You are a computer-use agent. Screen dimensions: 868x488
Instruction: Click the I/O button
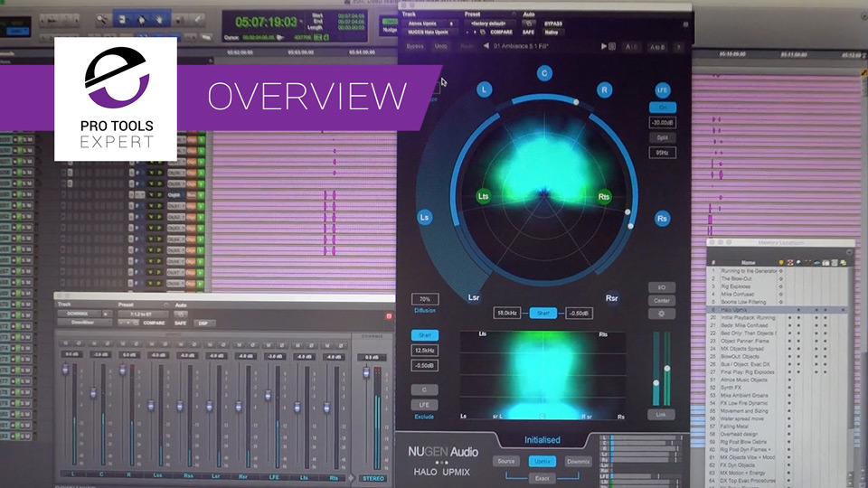[x=663, y=286]
